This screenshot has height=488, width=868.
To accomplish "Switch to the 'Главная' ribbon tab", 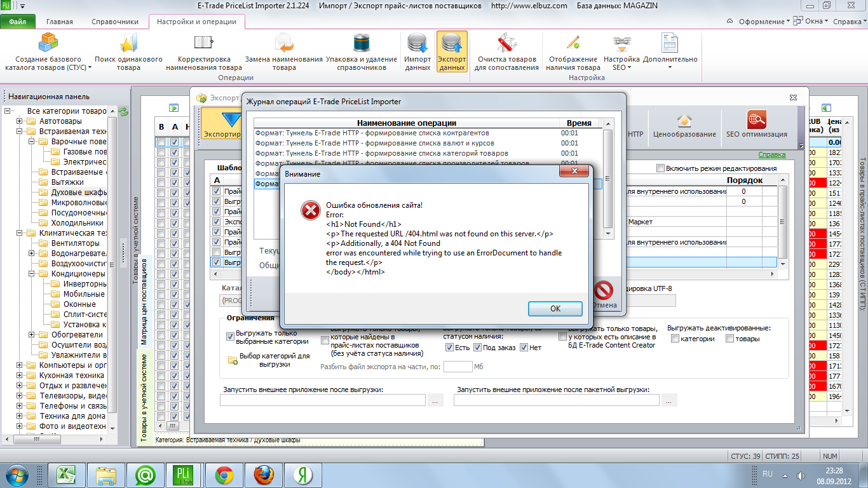I will coord(60,22).
